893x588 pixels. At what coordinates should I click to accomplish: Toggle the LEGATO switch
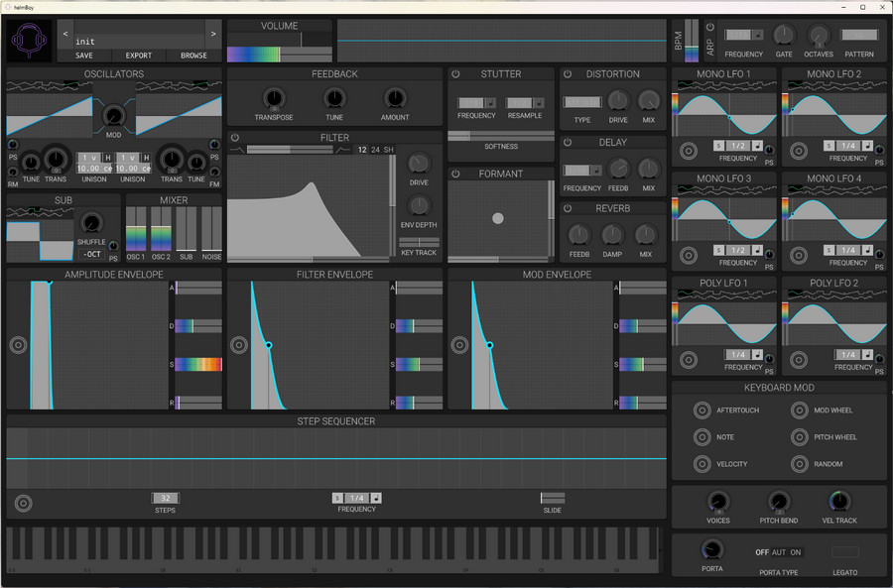pyautogui.click(x=845, y=552)
